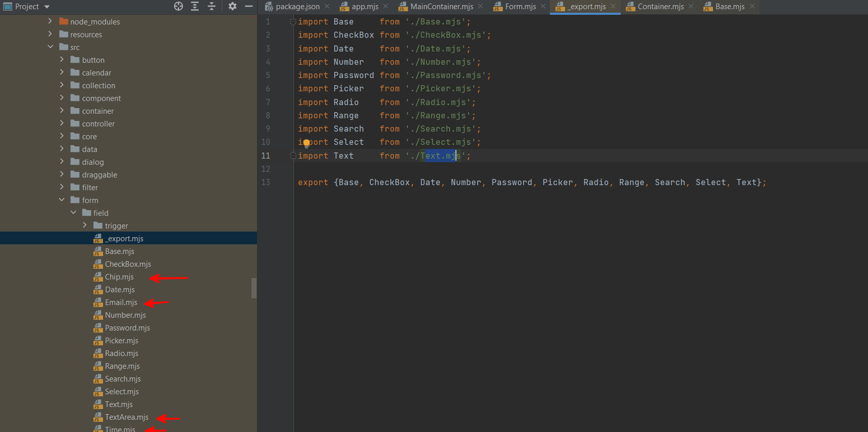This screenshot has width=868, height=432.
Task: Open the Project panel settings gear
Action: (233, 6)
